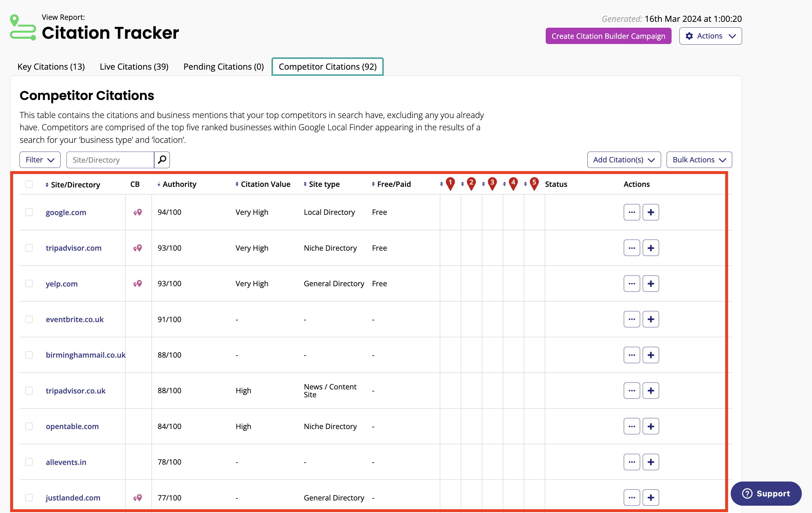Check the yelp.com row checkbox
The image size is (812, 513).
29,284
